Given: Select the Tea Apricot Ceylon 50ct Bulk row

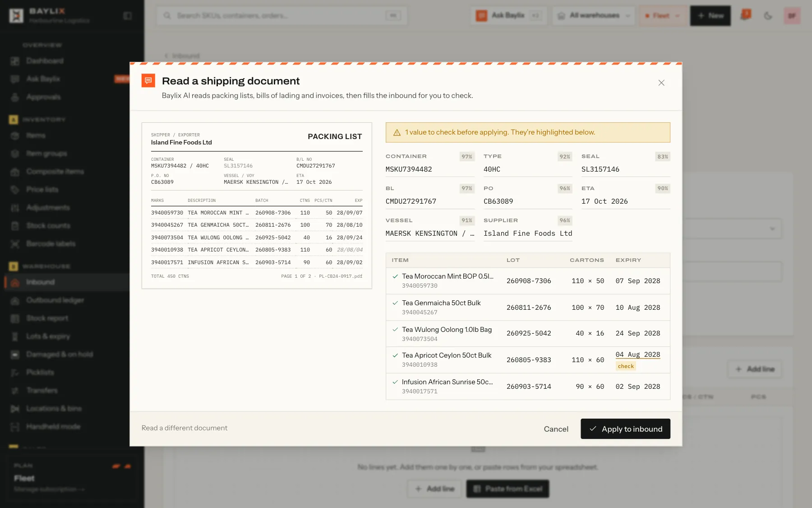Looking at the screenshot, I should (x=528, y=360).
